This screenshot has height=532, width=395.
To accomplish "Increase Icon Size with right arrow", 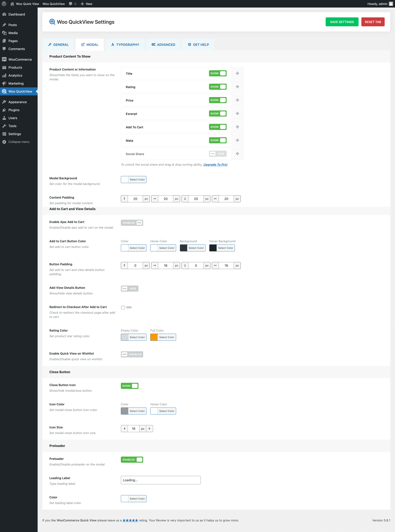I will point(149,428).
